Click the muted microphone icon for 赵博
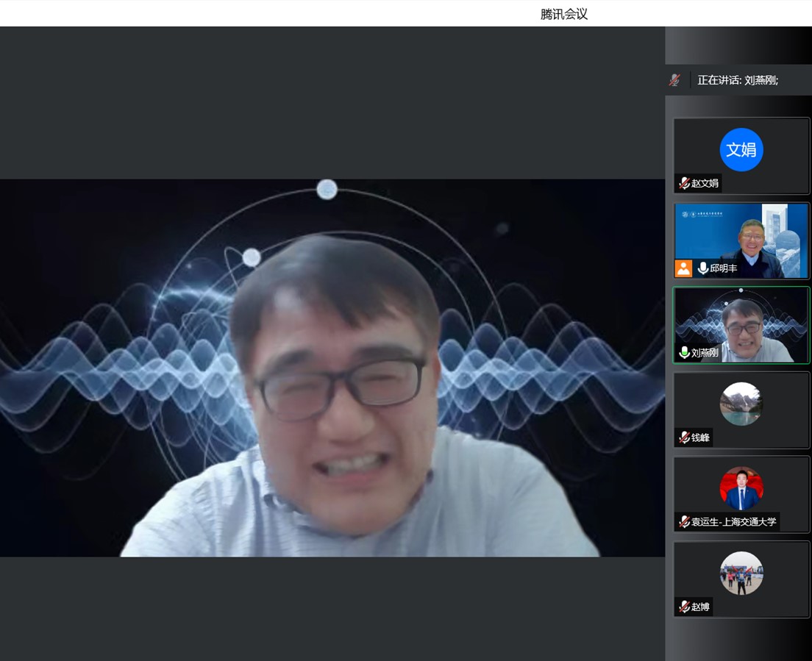The height and width of the screenshot is (661, 812). [684, 607]
